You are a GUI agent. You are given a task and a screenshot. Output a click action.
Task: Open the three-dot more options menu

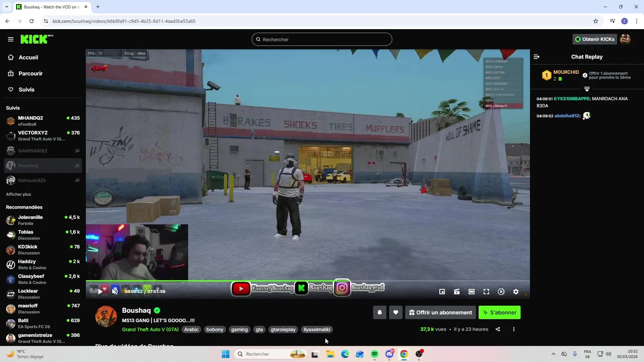click(x=514, y=329)
